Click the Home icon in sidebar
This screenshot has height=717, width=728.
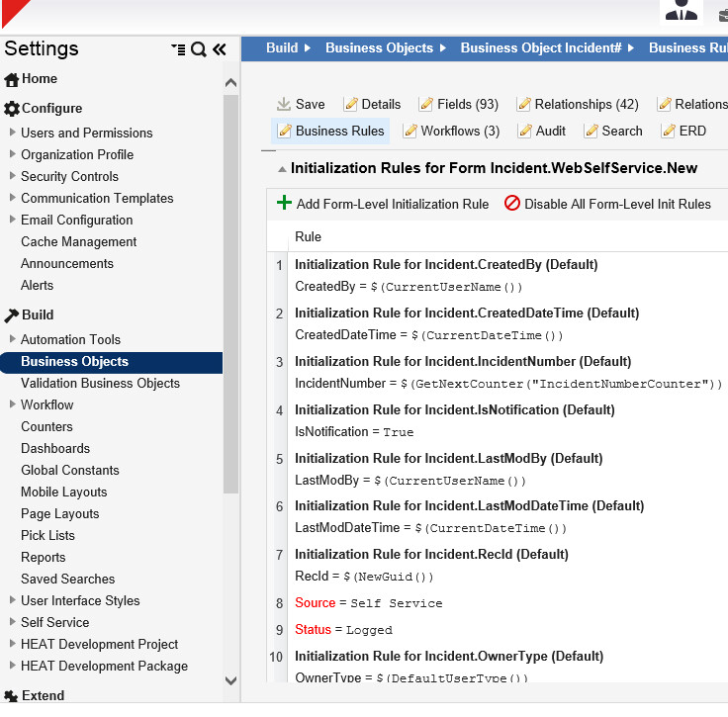point(12,80)
